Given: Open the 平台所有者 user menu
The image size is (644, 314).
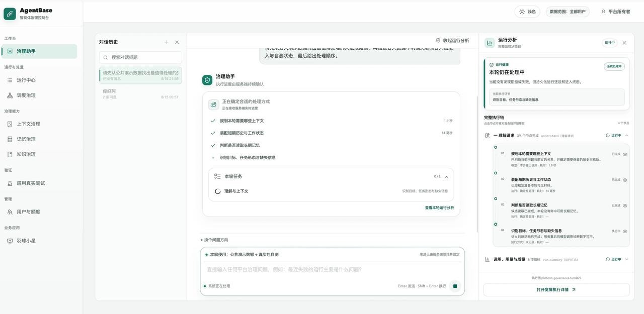Looking at the screenshot, I should [615, 12].
